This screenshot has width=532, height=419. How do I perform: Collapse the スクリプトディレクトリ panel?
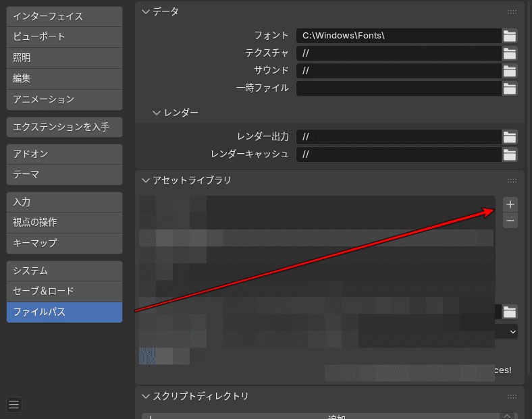click(145, 396)
